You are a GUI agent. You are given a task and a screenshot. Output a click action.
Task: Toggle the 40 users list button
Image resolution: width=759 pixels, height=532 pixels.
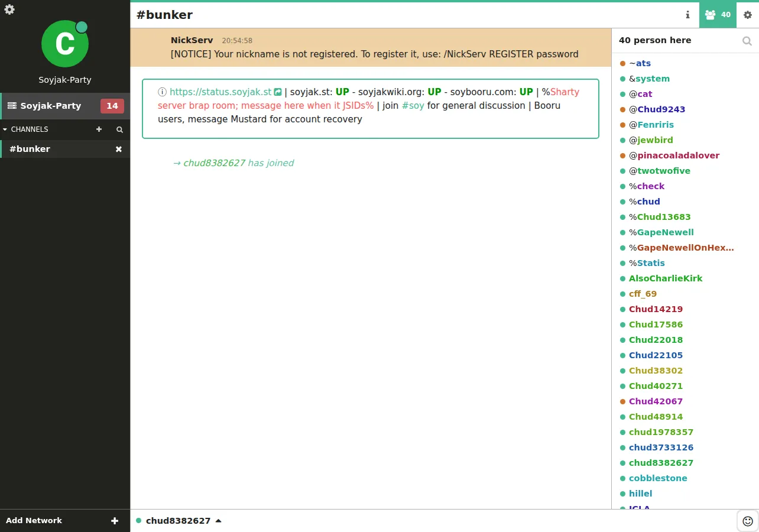point(718,15)
